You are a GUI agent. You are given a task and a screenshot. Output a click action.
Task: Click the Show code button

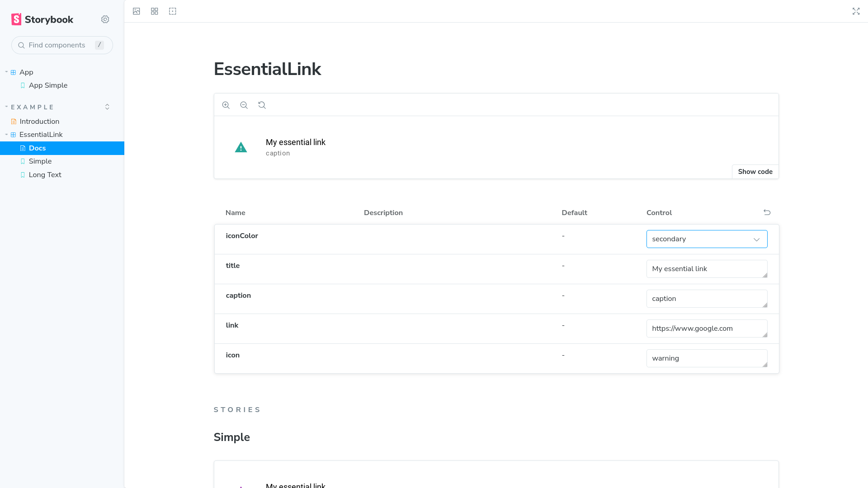click(x=755, y=171)
